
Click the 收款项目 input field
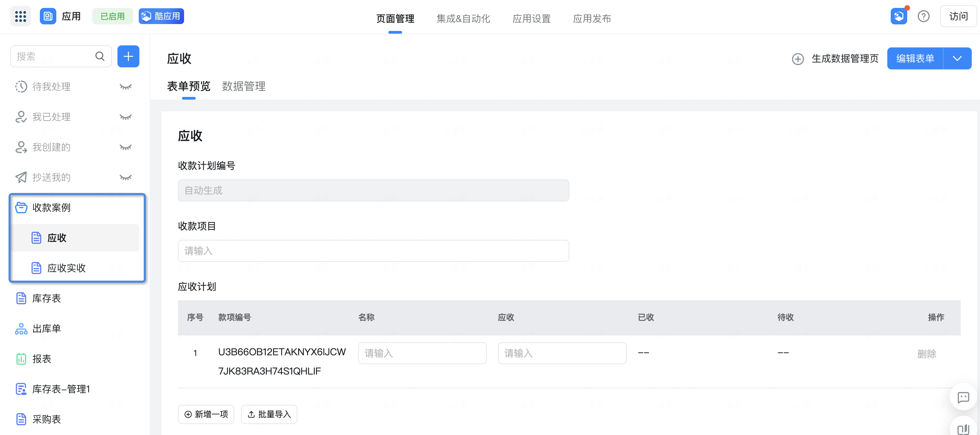click(373, 251)
